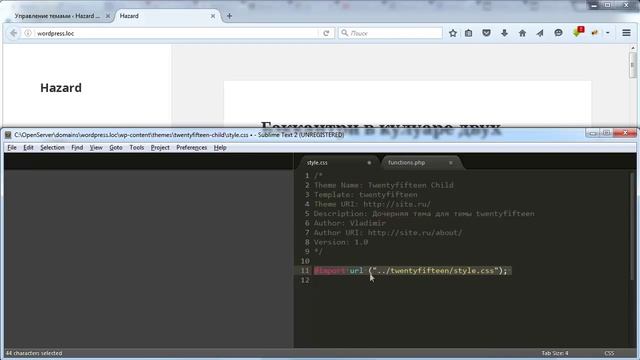Open the Tools menu
This screenshot has width=640, height=360.
point(137,148)
